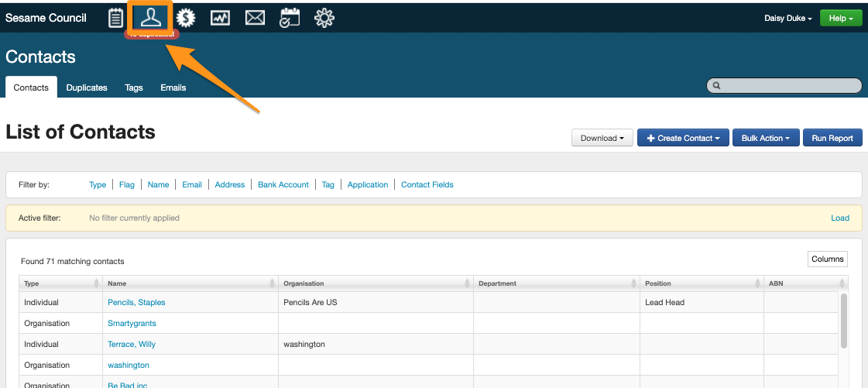Open the Pencils, Staples contact link
Screen dimensions: 868x388
[x=136, y=302]
